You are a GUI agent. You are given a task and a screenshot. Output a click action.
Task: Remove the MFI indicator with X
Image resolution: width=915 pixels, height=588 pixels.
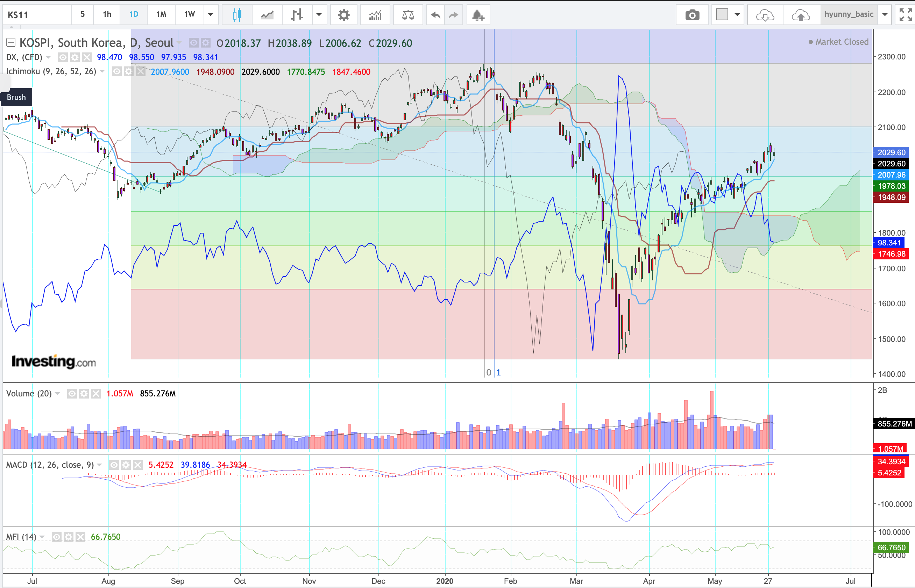pyautogui.click(x=80, y=537)
